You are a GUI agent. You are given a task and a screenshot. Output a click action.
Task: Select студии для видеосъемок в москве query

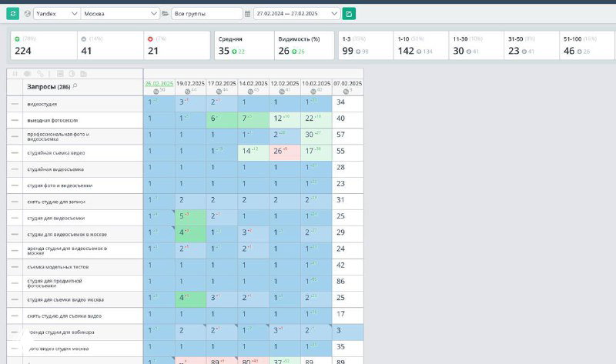67,235
